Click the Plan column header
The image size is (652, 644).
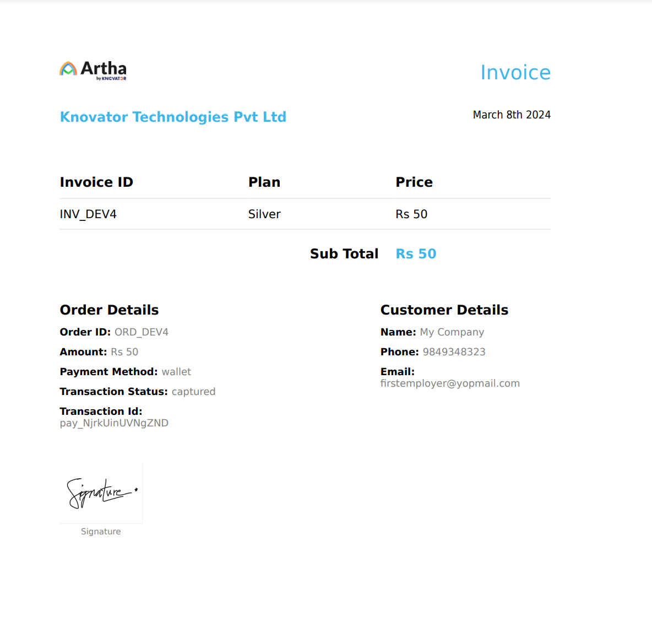pyautogui.click(x=264, y=182)
